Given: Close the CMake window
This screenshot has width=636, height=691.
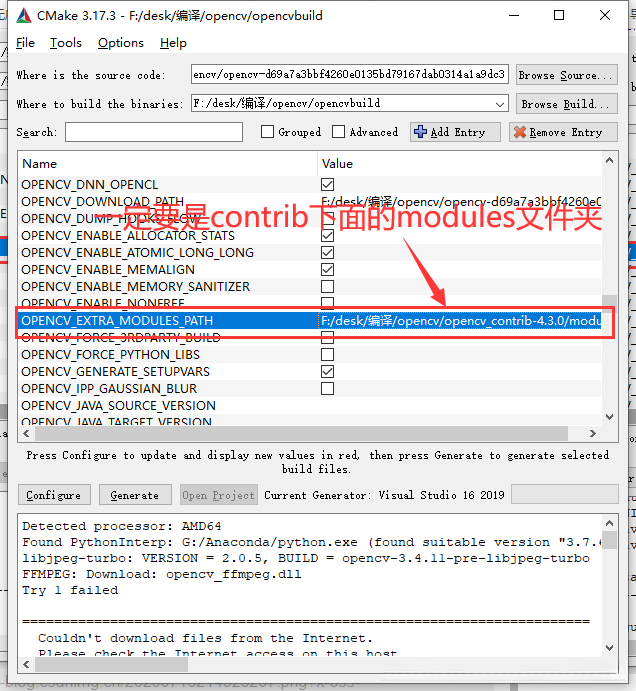Looking at the screenshot, I should [605, 15].
